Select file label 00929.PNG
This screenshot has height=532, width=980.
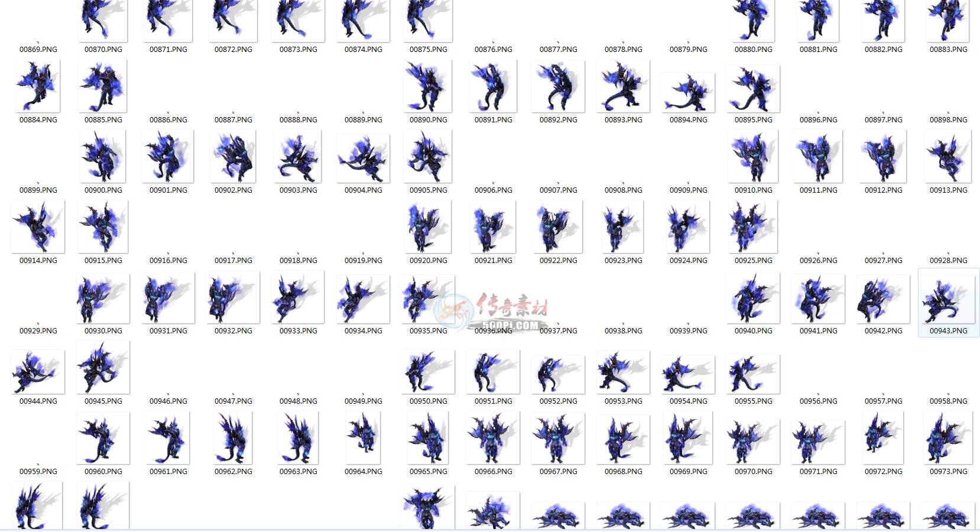pyautogui.click(x=38, y=331)
